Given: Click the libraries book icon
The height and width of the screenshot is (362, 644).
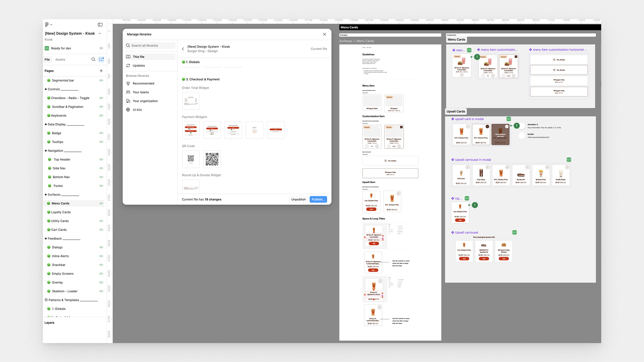Looking at the screenshot, I should 101,59.
